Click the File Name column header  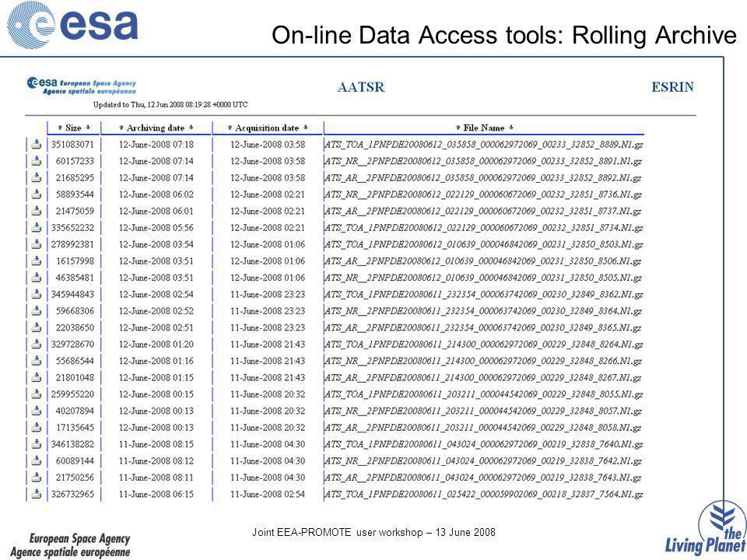[484, 128]
